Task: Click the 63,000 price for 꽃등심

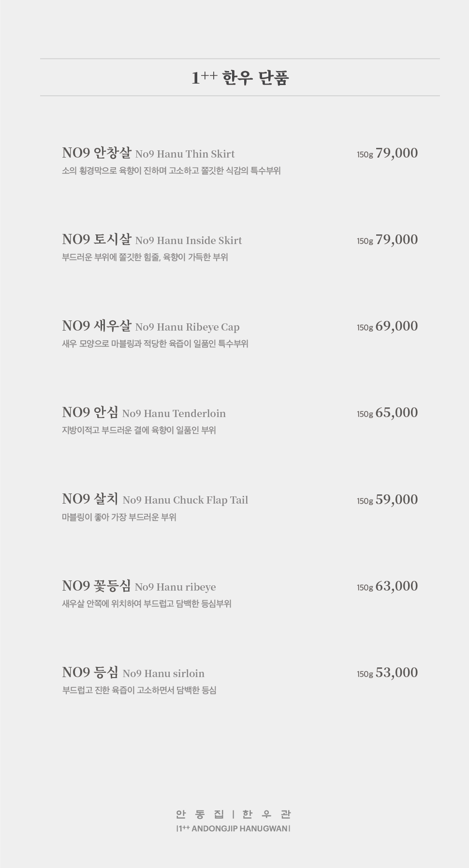Action: pyautogui.click(x=396, y=586)
